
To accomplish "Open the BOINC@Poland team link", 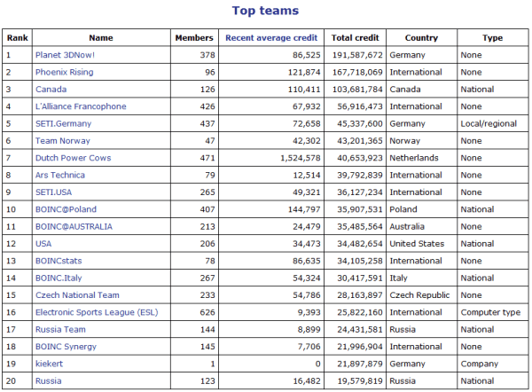I will (66, 209).
